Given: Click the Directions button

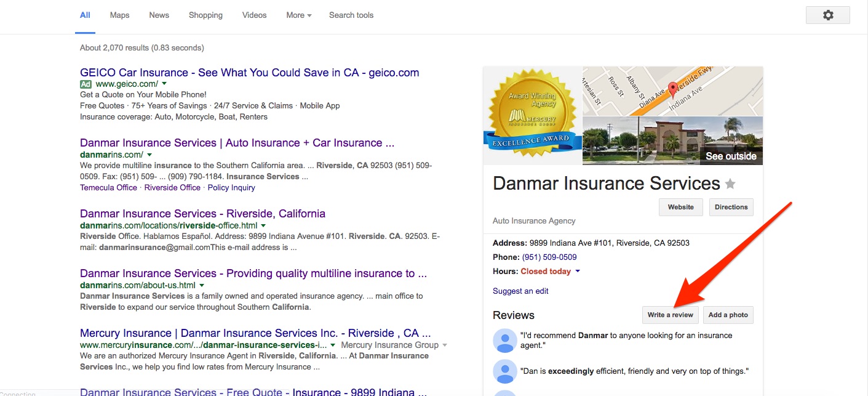Looking at the screenshot, I should pos(731,207).
